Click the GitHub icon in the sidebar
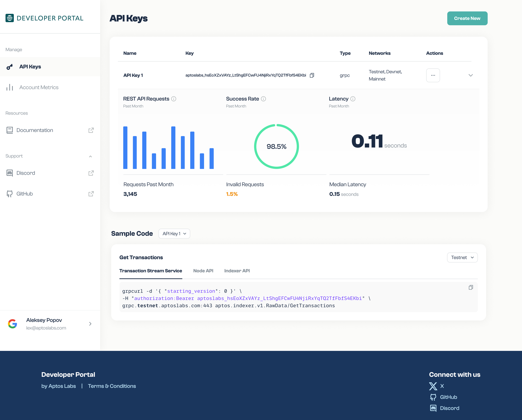This screenshot has width=522, height=420. pyautogui.click(x=10, y=194)
